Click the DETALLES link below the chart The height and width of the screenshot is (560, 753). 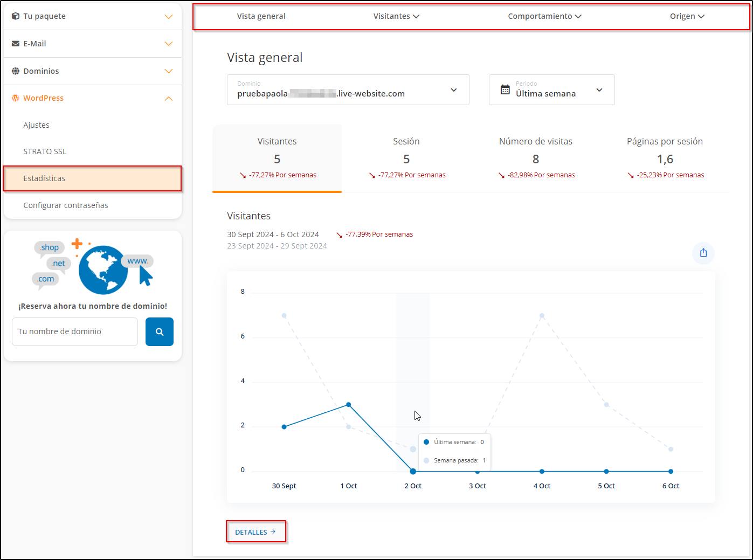[x=255, y=532]
